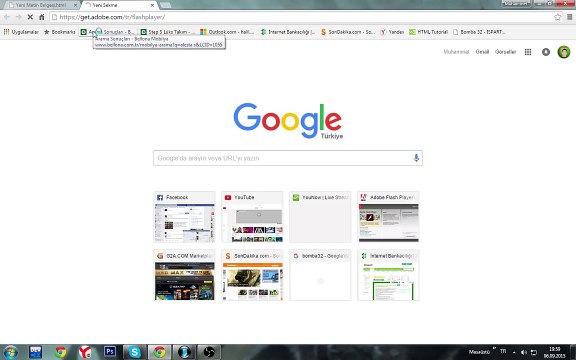
Task: Open OBS from the taskbar
Action: [209, 352]
